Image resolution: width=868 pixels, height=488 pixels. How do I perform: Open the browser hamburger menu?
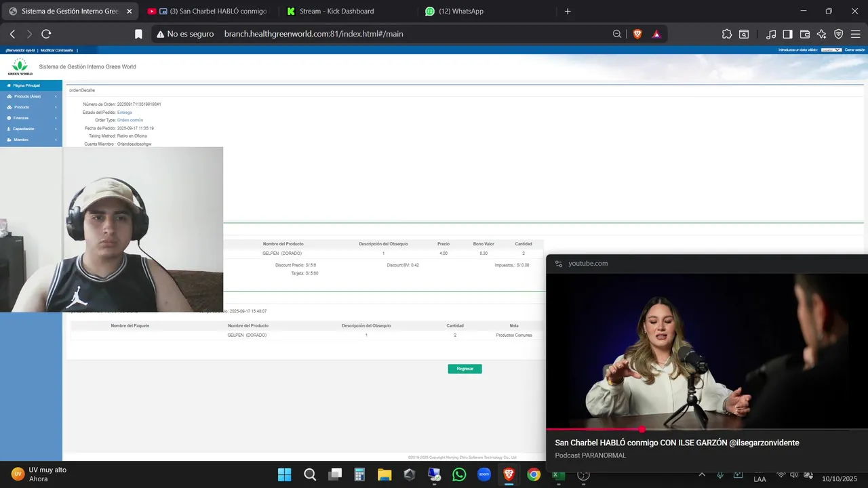(x=856, y=34)
